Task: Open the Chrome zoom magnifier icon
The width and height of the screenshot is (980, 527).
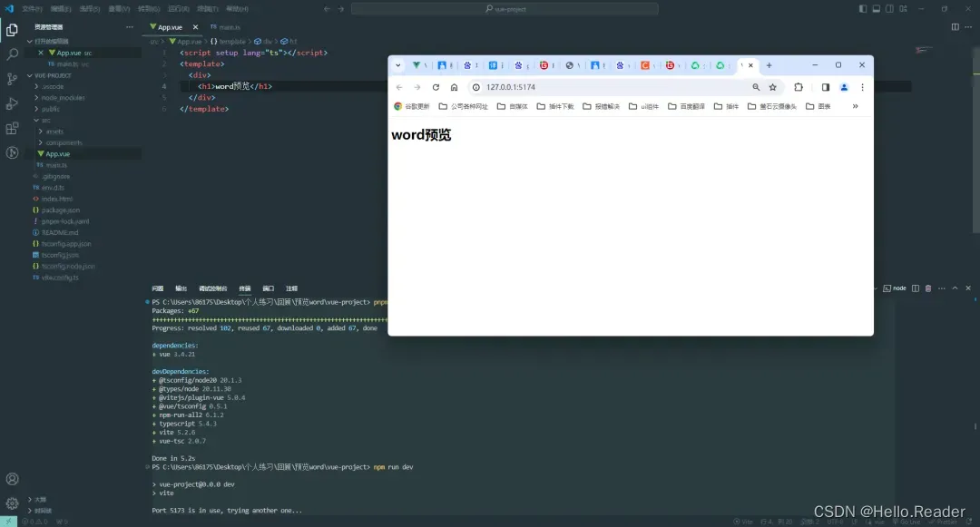Action: point(756,87)
